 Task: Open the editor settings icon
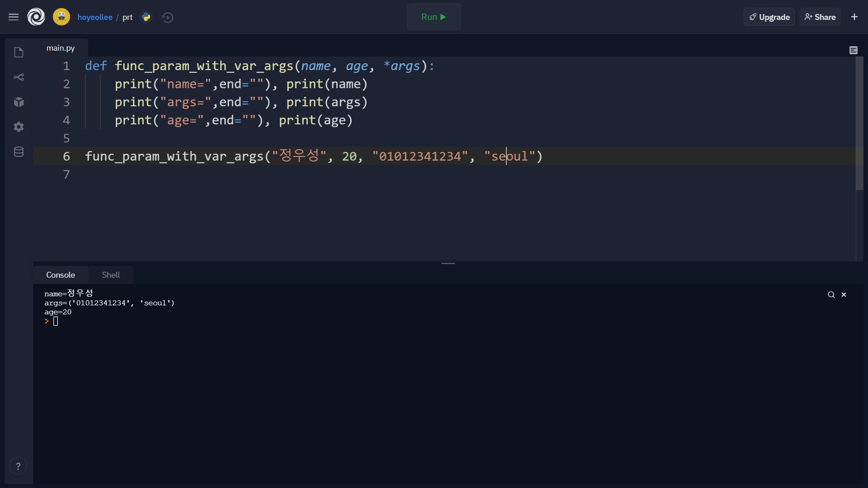pyautogui.click(x=854, y=50)
